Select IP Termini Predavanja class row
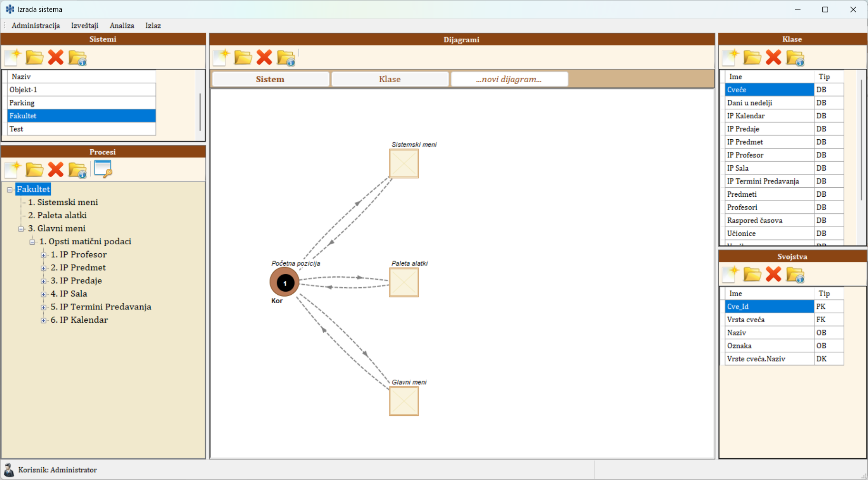Image resolution: width=868 pixels, height=480 pixels. 784,181
